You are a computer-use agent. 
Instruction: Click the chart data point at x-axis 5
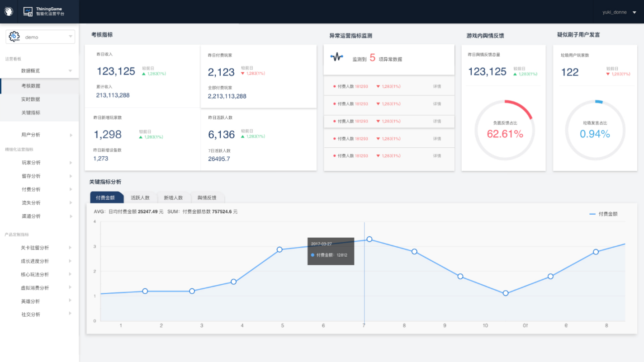[279, 249]
